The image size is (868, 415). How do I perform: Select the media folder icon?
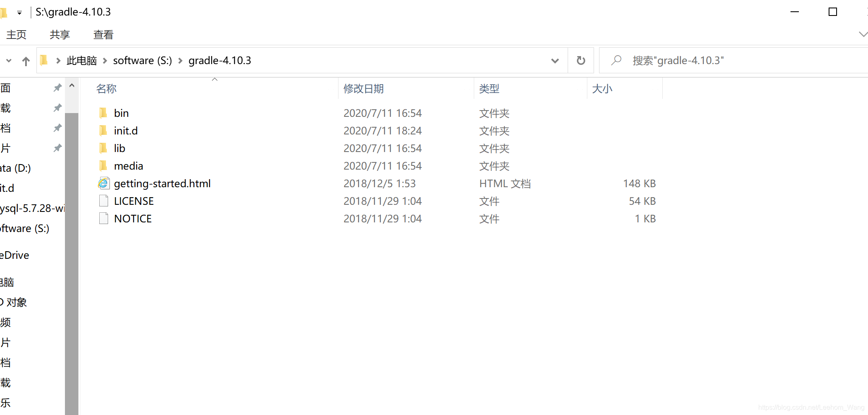point(103,166)
